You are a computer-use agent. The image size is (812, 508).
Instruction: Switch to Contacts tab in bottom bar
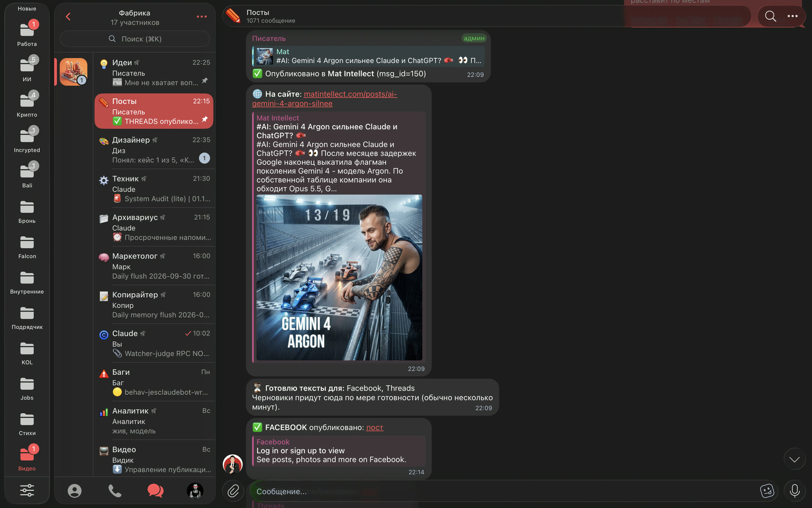tap(74, 491)
